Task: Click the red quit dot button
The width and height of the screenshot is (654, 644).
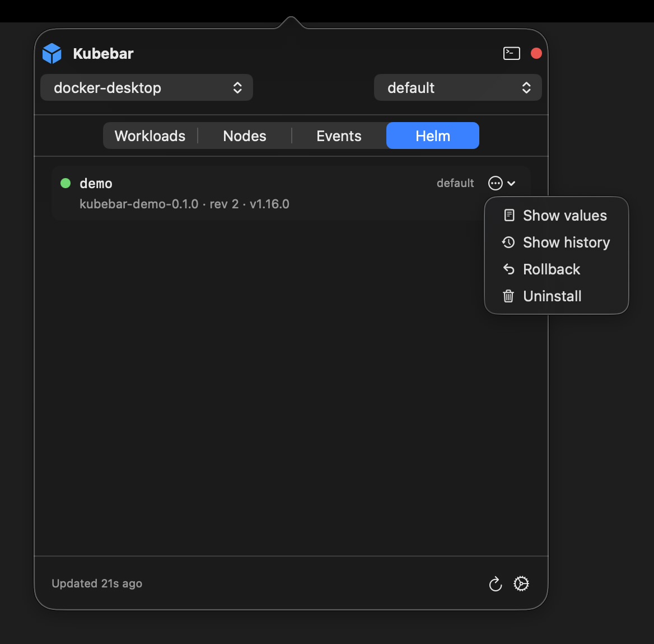Action: pyautogui.click(x=536, y=53)
